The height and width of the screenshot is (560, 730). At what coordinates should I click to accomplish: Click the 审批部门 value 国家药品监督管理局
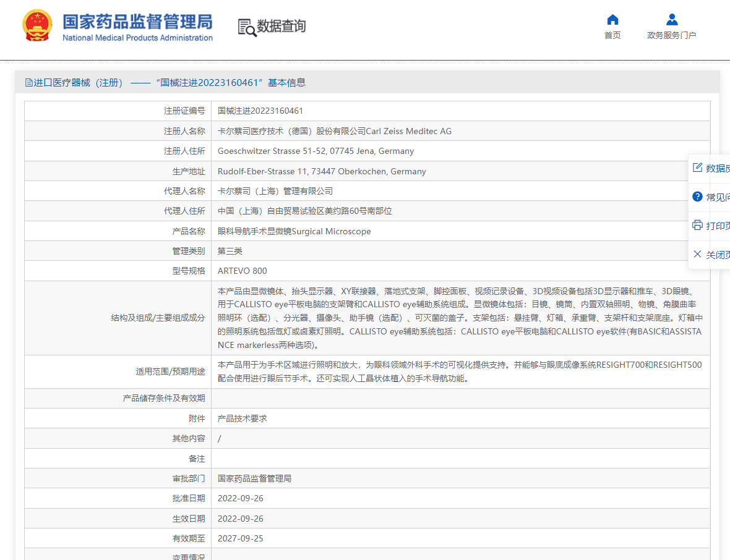pyautogui.click(x=254, y=478)
